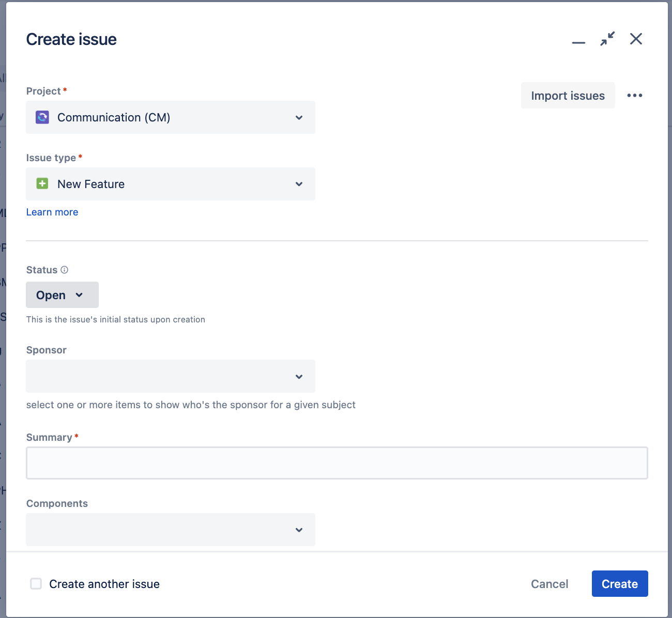Tick the Create another issue checkbox
This screenshot has width=672, height=618.
(x=36, y=584)
